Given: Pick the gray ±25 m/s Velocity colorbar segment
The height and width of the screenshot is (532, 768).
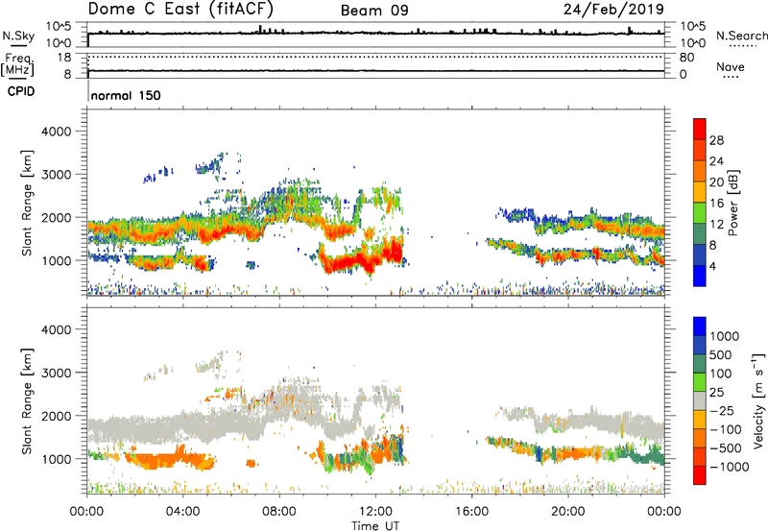Looking at the screenshot, I should [x=700, y=401].
